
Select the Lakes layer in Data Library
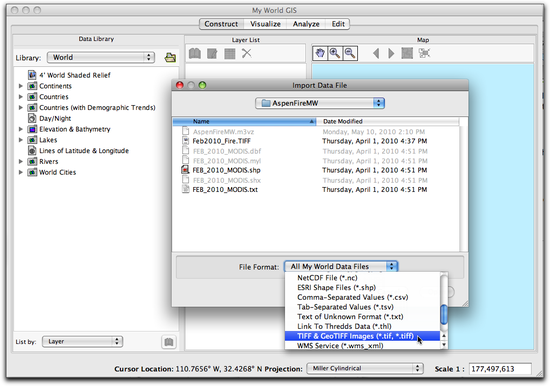pos(48,140)
